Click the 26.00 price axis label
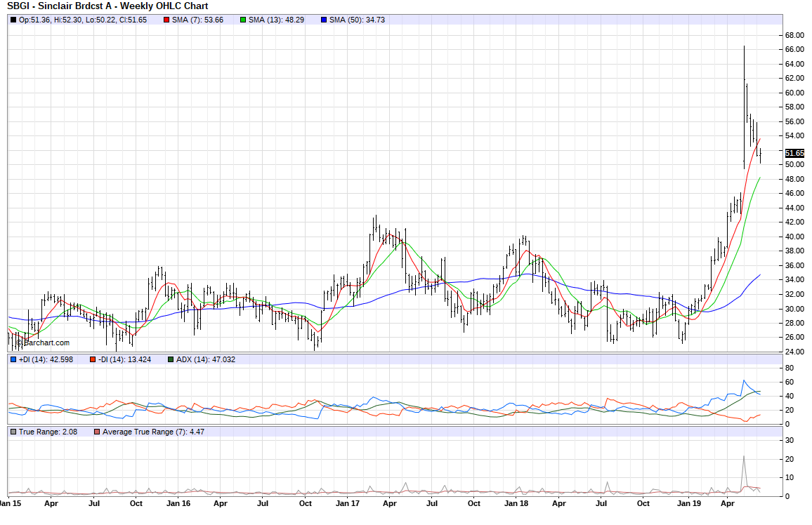 click(x=794, y=337)
